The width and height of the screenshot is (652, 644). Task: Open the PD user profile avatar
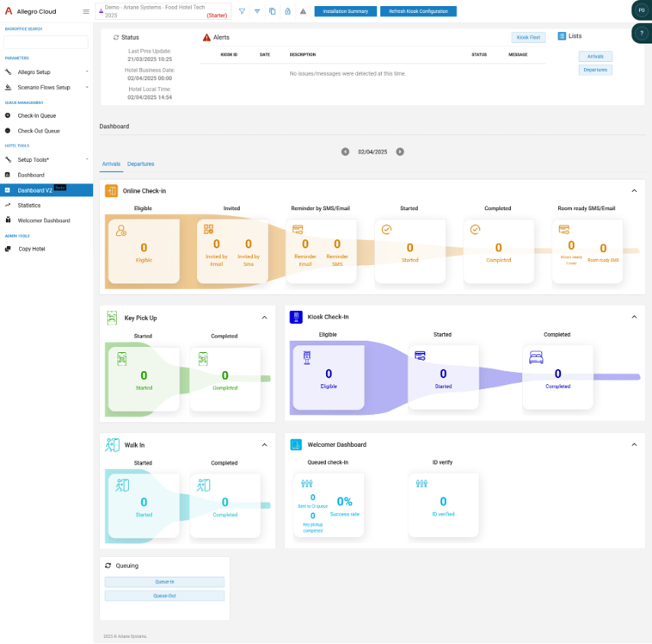[641, 10]
